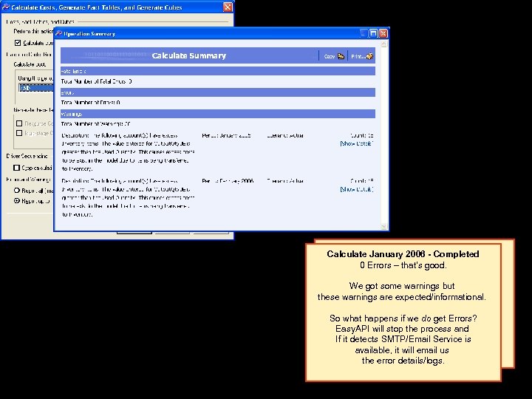Screen dimensions: 532x399
Task: Click 'Total Number of Fatal Errors: 0' text
Action: (97, 81)
